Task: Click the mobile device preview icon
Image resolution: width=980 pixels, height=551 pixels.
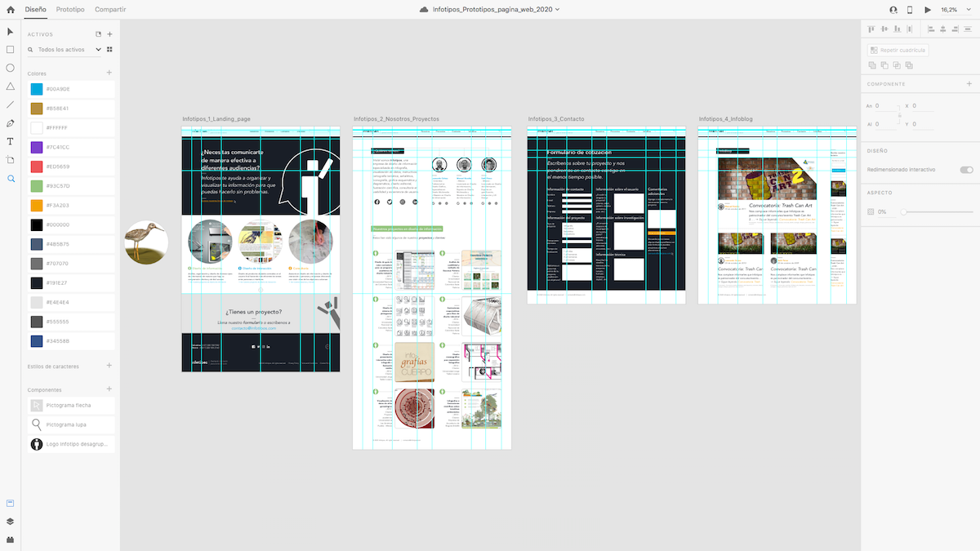Action: pos(910,9)
